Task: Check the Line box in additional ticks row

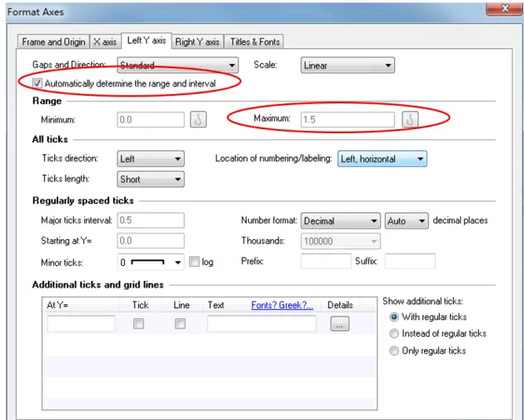Action: [180, 324]
